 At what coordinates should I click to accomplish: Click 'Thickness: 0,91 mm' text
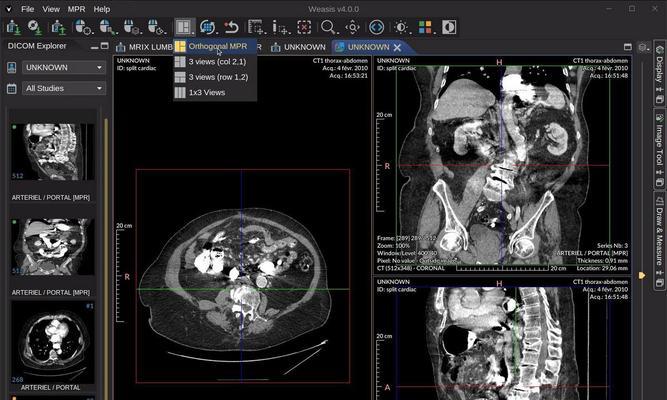click(602, 261)
